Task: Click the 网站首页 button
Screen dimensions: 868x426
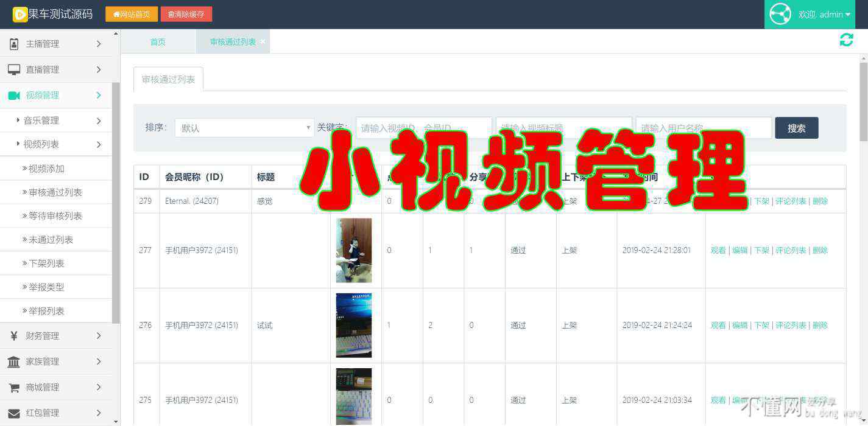Action: coord(132,14)
